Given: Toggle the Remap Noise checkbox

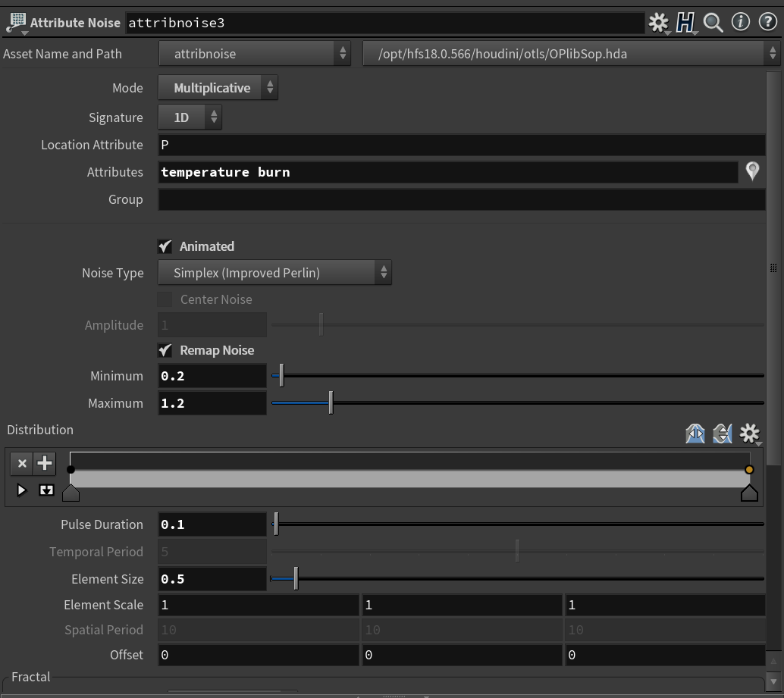Looking at the screenshot, I should click(x=165, y=350).
